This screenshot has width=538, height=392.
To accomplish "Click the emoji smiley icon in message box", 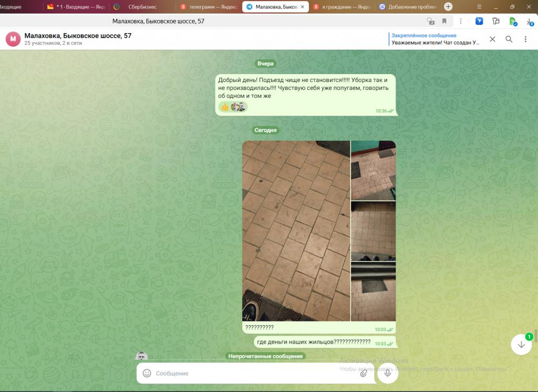I will coord(147,373).
